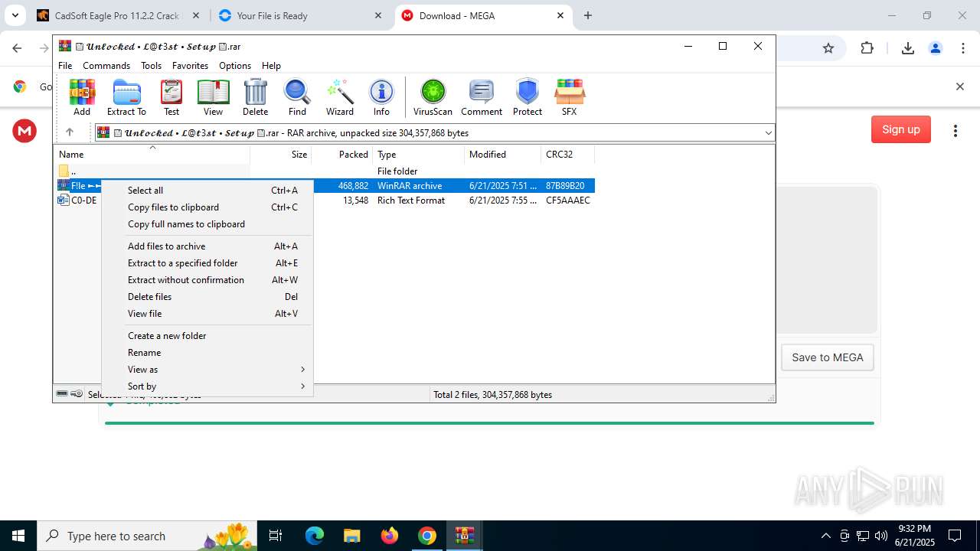The height and width of the screenshot is (551, 980).
Task: Choose View file in the context menu
Action: pyautogui.click(x=207, y=314)
